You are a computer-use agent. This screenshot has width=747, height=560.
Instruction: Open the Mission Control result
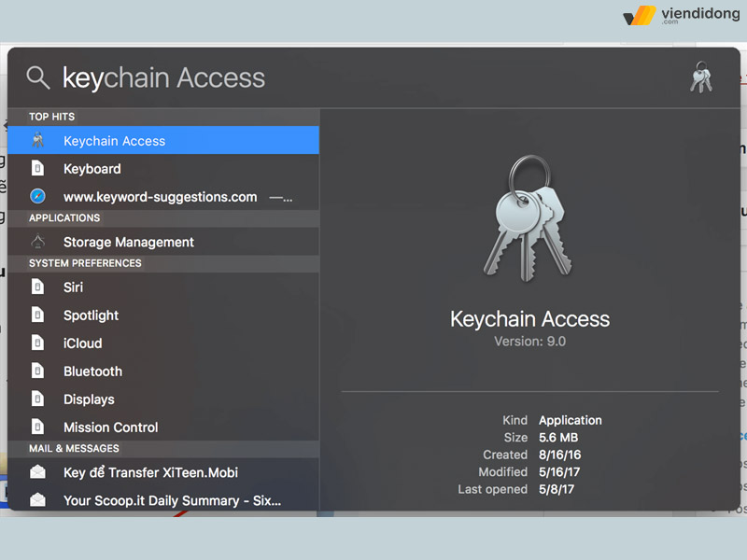tap(163, 427)
